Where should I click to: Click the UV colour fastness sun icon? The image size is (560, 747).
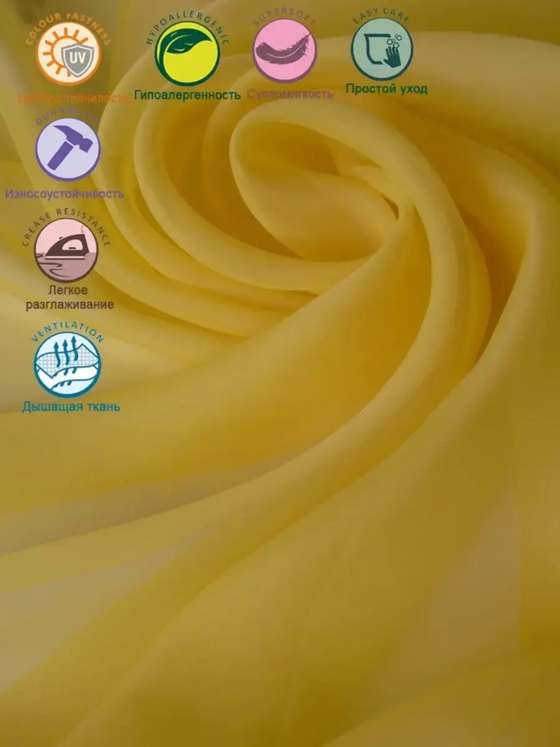point(68,54)
